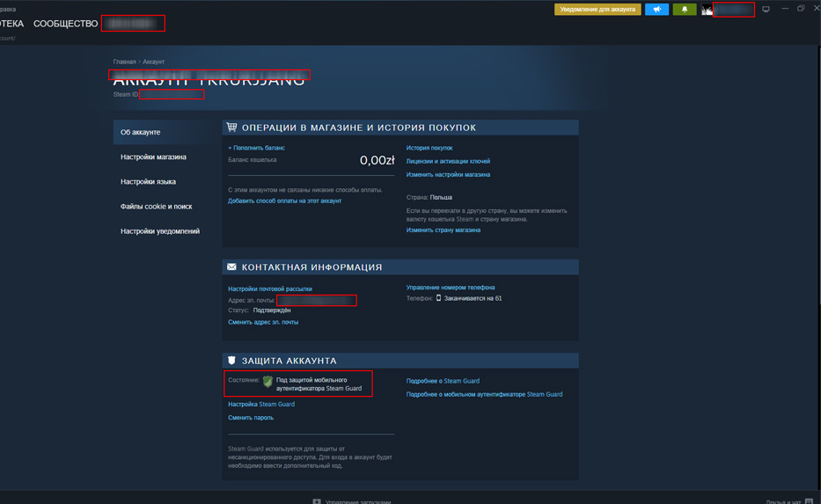Click the blue megaphone announcements icon
The width and height of the screenshot is (821, 504).
656,10
